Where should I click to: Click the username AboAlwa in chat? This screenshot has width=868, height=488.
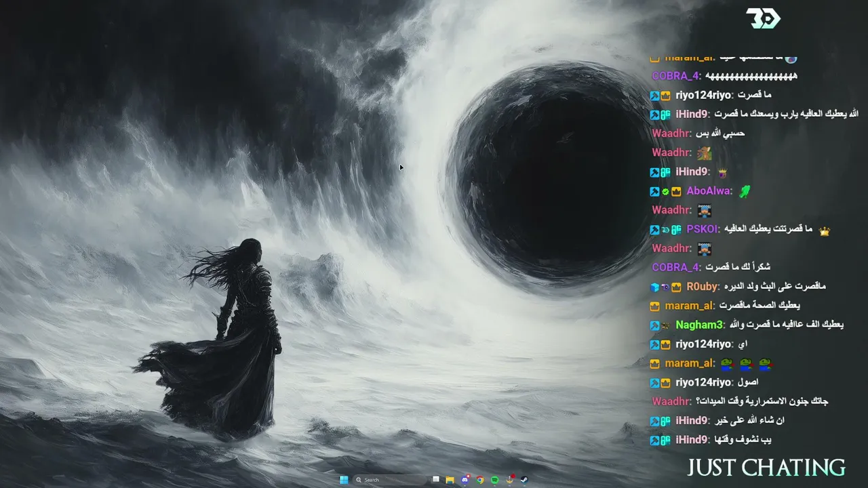coord(709,191)
